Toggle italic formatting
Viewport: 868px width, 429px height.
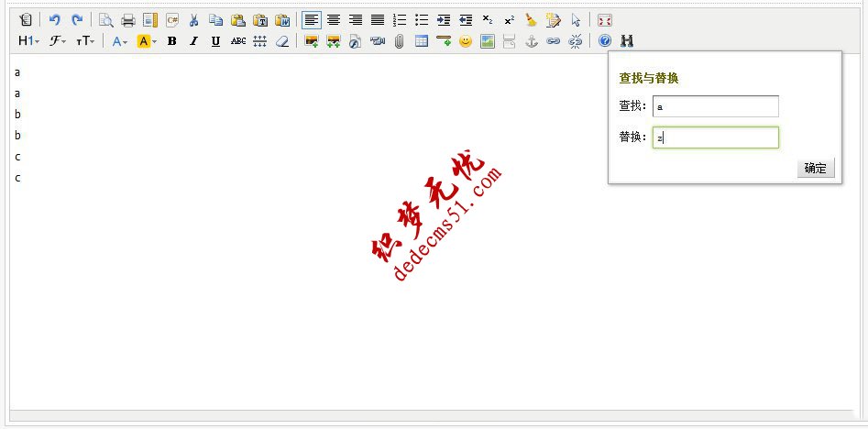point(193,41)
